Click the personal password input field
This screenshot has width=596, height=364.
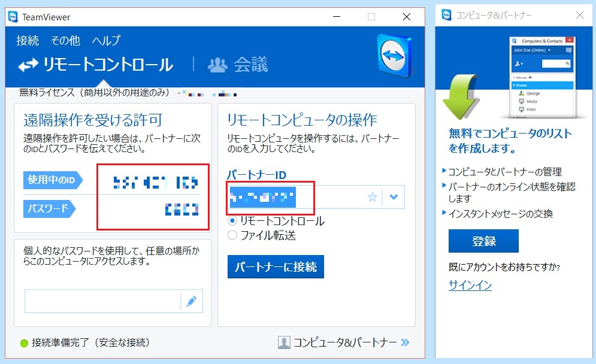(102, 301)
